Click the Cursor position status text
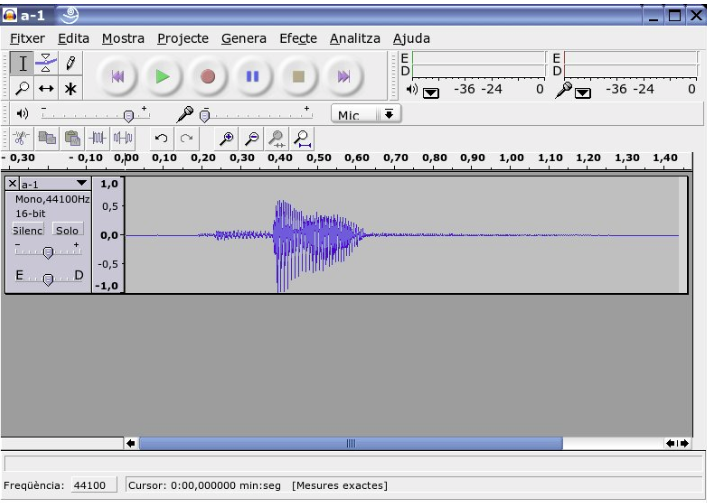Screen dimensions: 707x503 tap(204, 485)
